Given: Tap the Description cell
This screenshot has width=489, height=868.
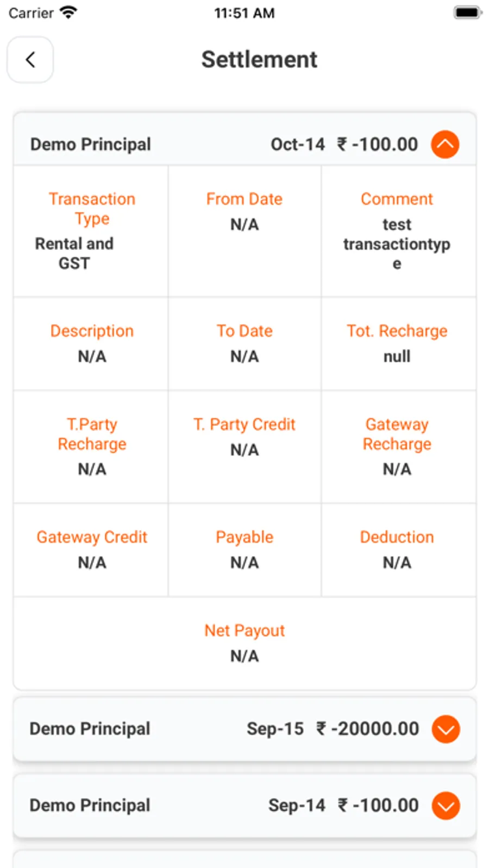Looking at the screenshot, I should tap(91, 343).
